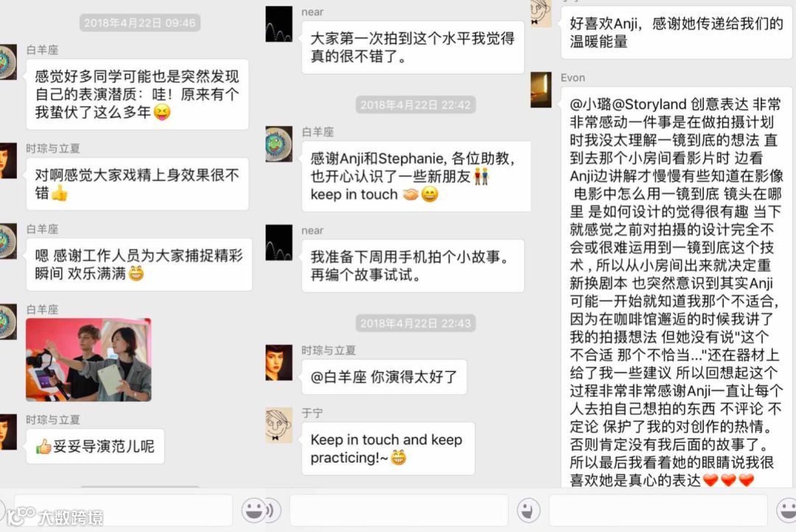Tap 时琮与立夏's avatar beside @白羊座 你演得太好了

[279, 363]
